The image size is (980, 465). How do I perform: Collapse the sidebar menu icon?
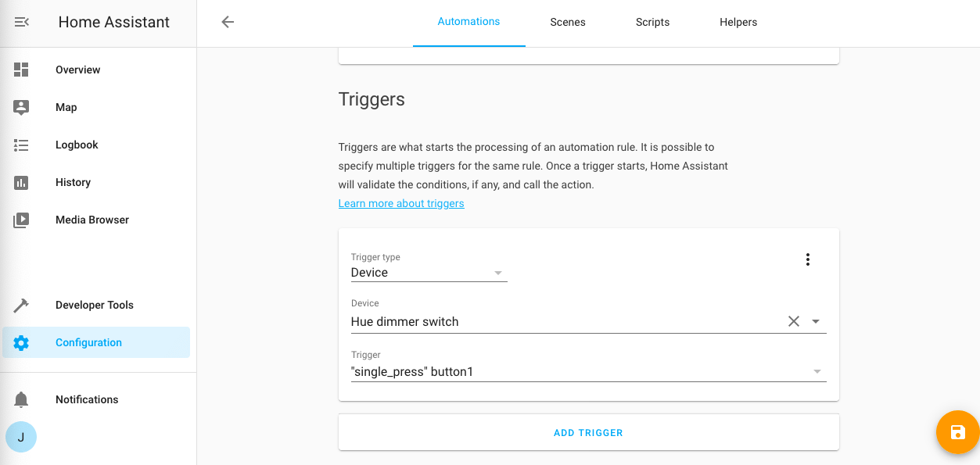click(22, 23)
